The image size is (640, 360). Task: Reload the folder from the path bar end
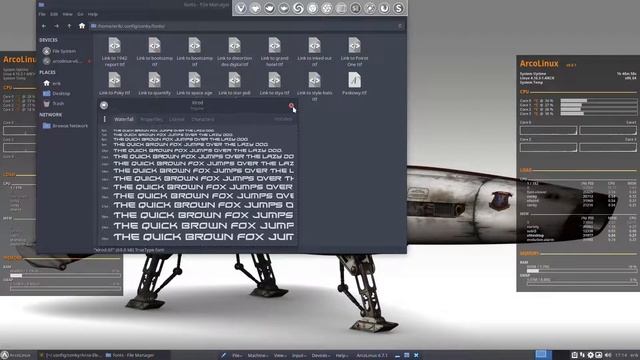400,26
